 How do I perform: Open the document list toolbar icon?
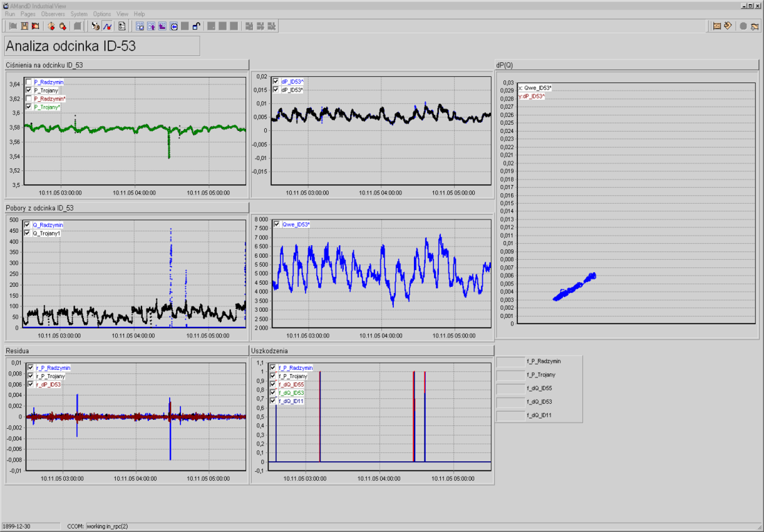coord(122,26)
